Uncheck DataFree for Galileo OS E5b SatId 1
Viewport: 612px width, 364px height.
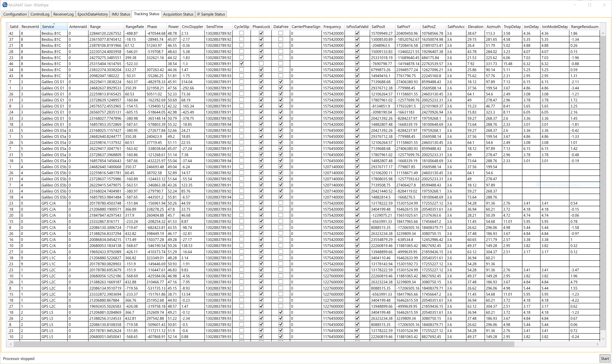click(x=281, y=167)
